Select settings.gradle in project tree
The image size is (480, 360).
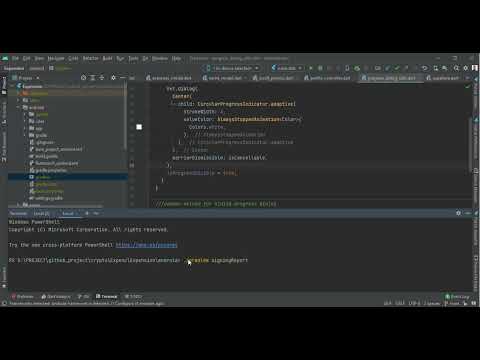(46, 198)
